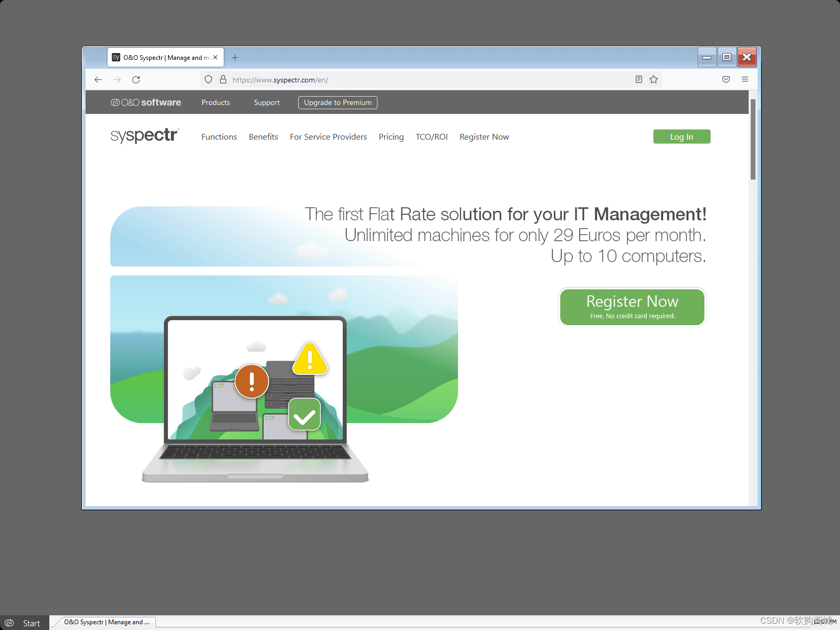Open the Products menu

[216, 102]
